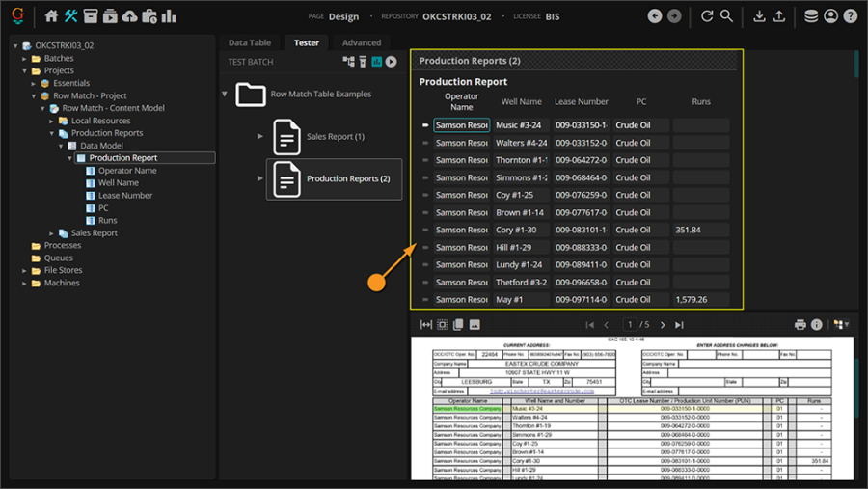Click the print icon in document viewer

[x=800, y=325]
